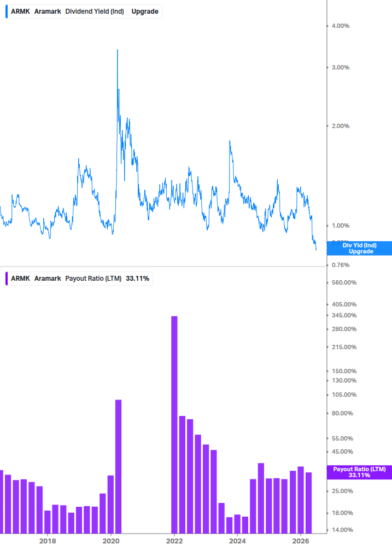Click the tall payout ratio bar at 2020

point(119,466)
